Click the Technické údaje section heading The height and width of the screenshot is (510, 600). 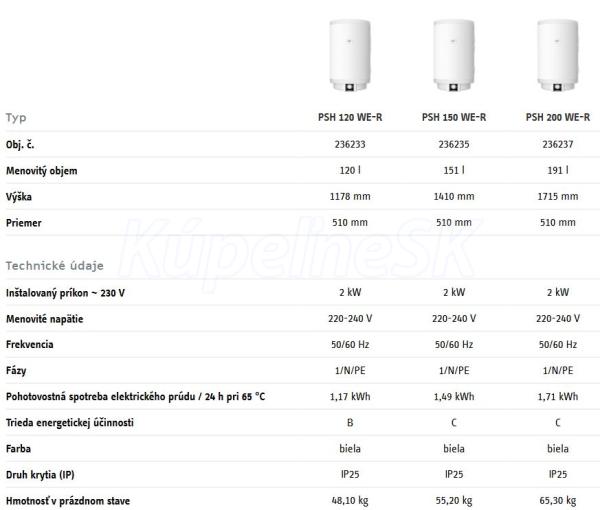pyautogui.click(x=54, y=266)
